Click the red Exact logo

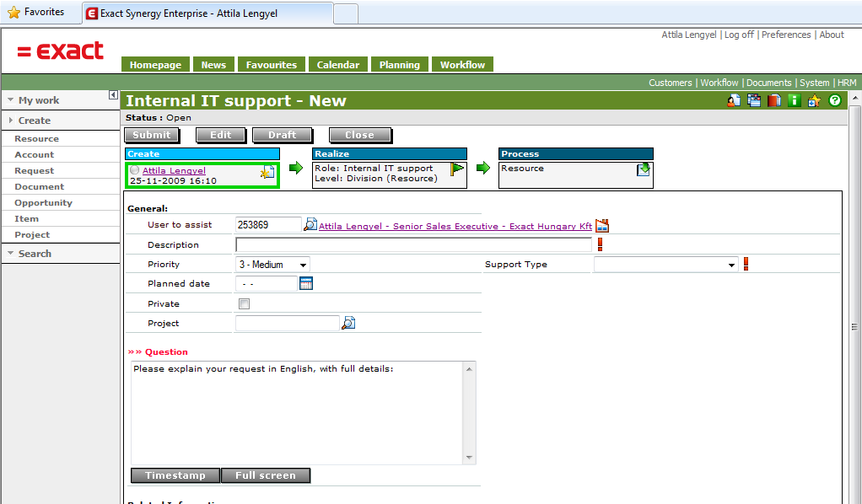coord(60,51)
